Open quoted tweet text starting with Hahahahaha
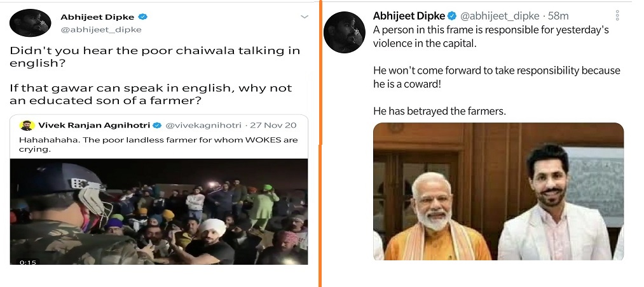Image resolution: width=644 pixels, height=287 pixels. tap(158, 145)
